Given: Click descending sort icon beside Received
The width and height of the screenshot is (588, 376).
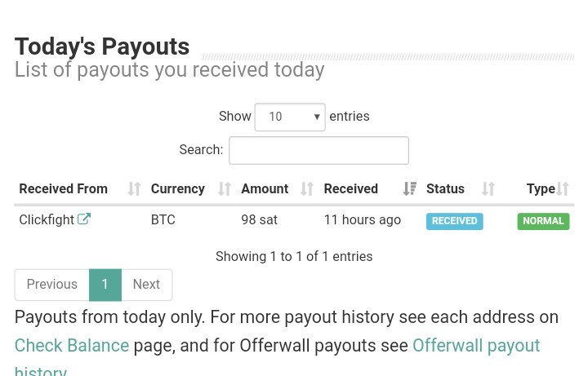Looking at the screenshot, I should (410, 188).
